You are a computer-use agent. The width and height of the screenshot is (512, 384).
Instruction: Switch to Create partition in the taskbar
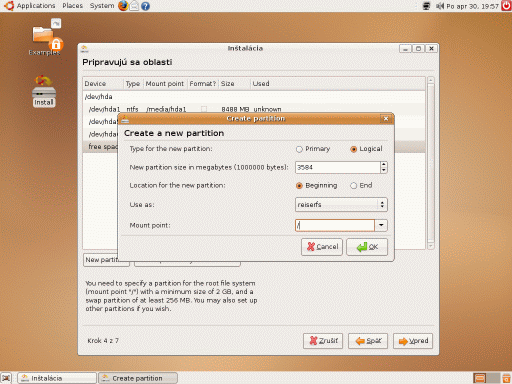138,378
